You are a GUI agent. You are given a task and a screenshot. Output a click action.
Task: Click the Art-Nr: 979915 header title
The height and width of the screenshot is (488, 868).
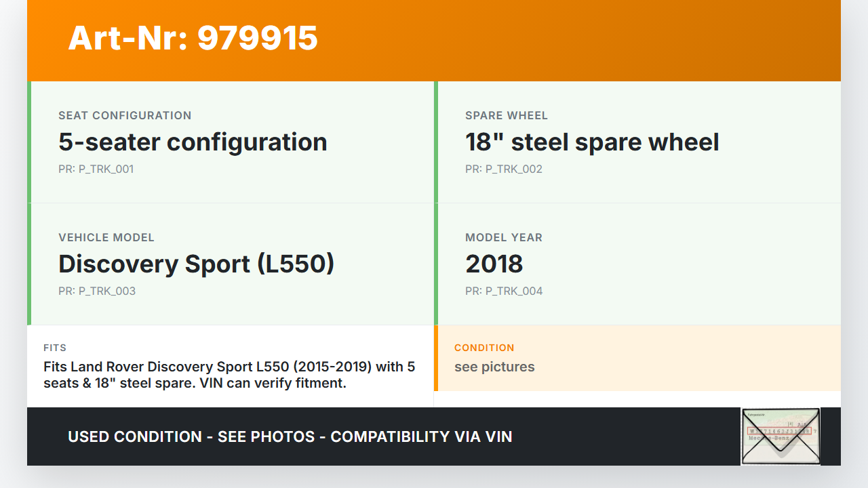(193, 38)
